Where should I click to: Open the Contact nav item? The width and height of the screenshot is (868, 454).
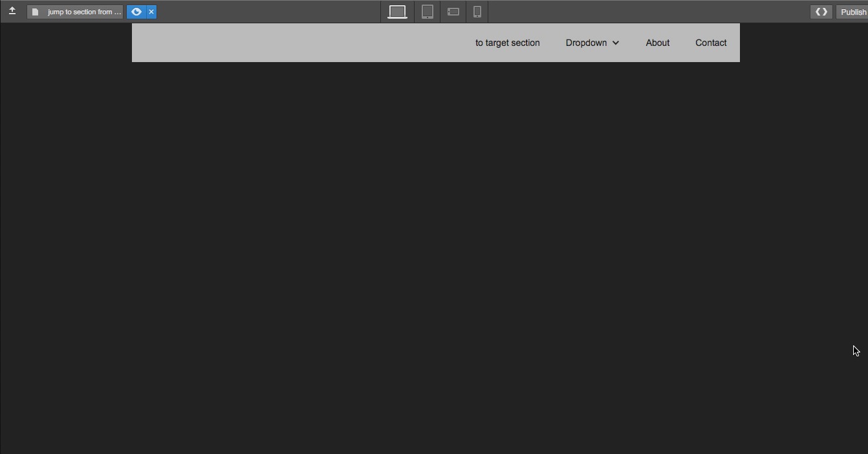coord(711,43)
